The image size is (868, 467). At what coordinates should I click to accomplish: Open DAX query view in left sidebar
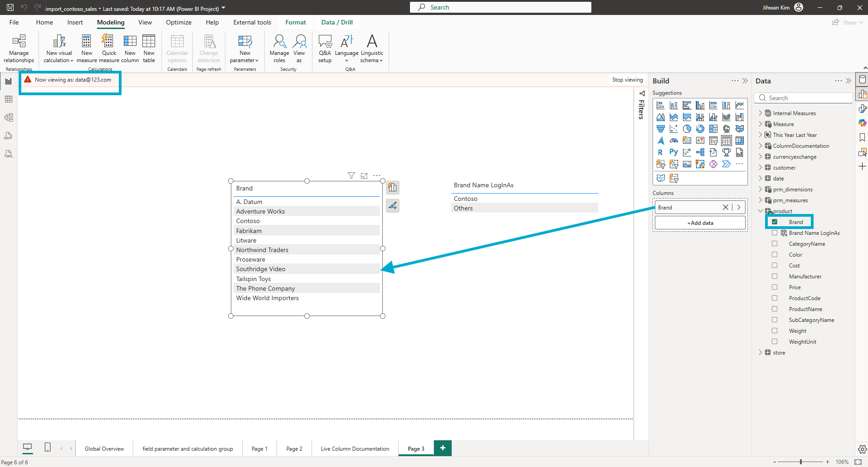pyautogui.click(x=9, y=136)
